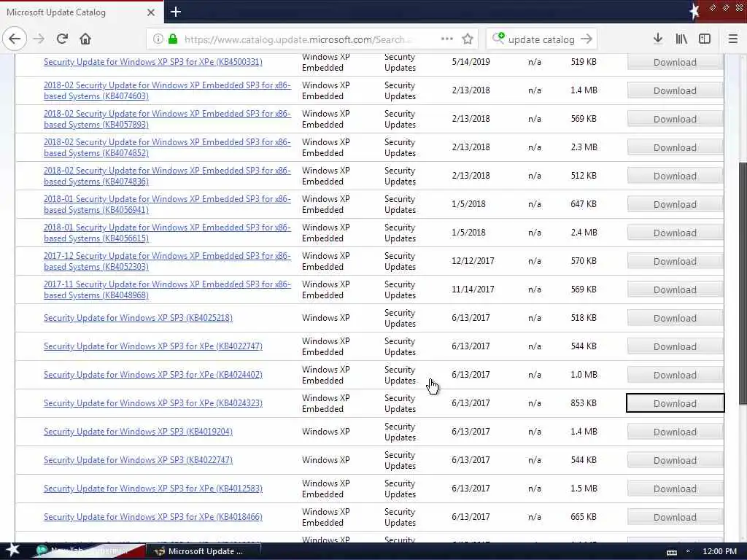Click the 853 KB size cell
This screenshot has width=747, height=560.
coord(584,403)
